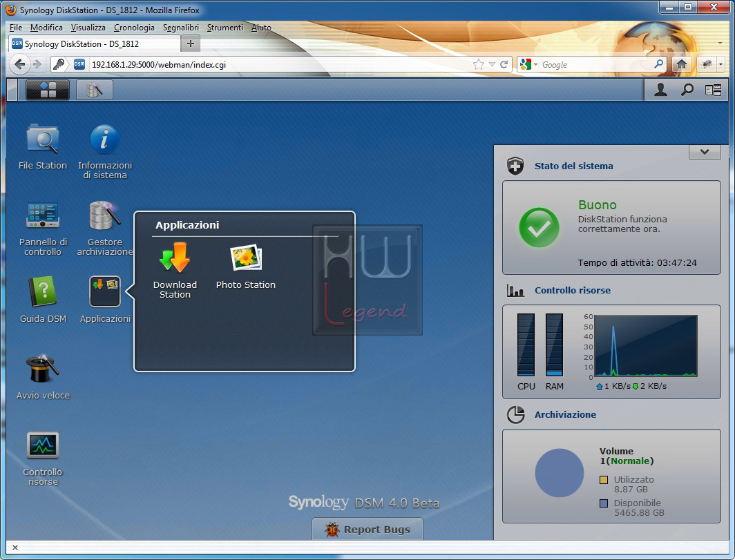The image size is (735, 560).
Task: Open the Strumenti menu
Action: (225, 28)
